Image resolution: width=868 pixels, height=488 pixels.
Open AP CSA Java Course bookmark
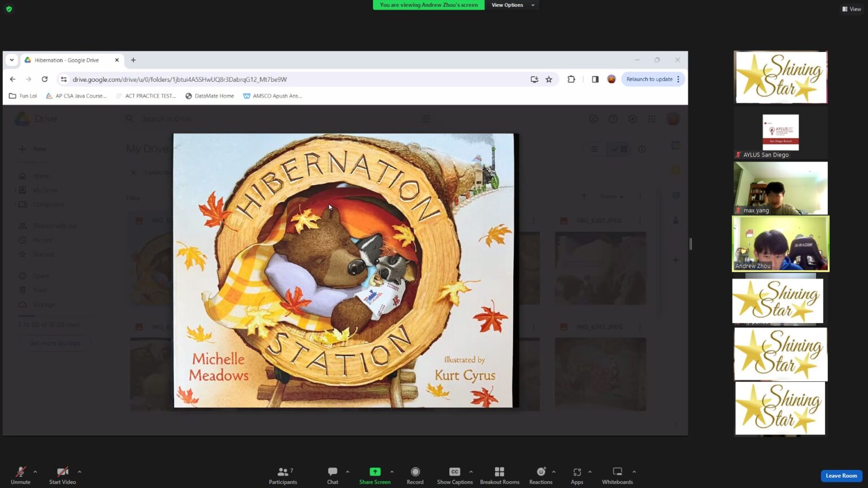(76, 96)
